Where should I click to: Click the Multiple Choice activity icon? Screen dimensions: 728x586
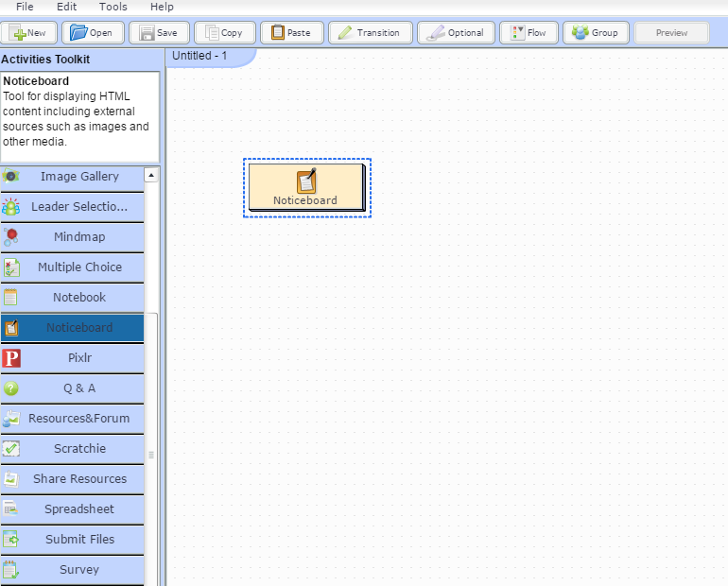pos(11,267)
